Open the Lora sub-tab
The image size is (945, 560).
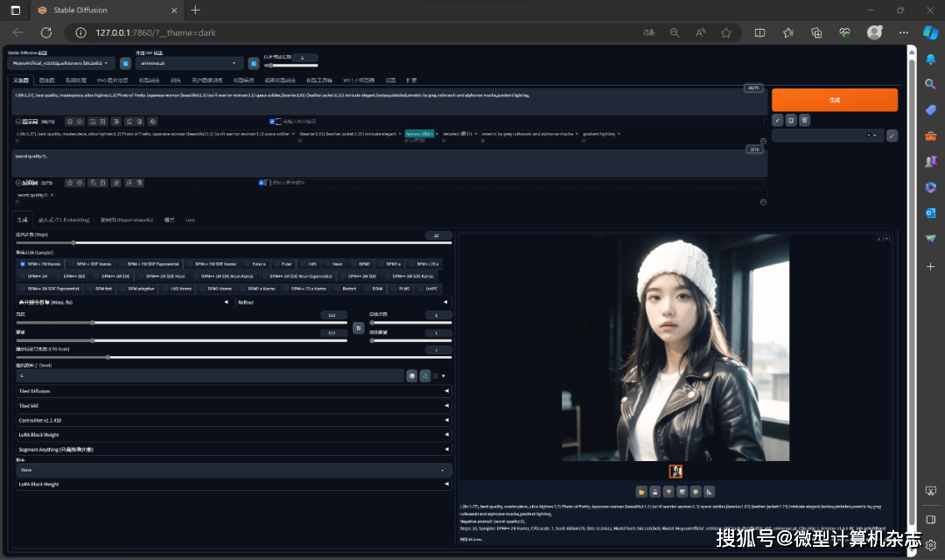tap(190, 220)
